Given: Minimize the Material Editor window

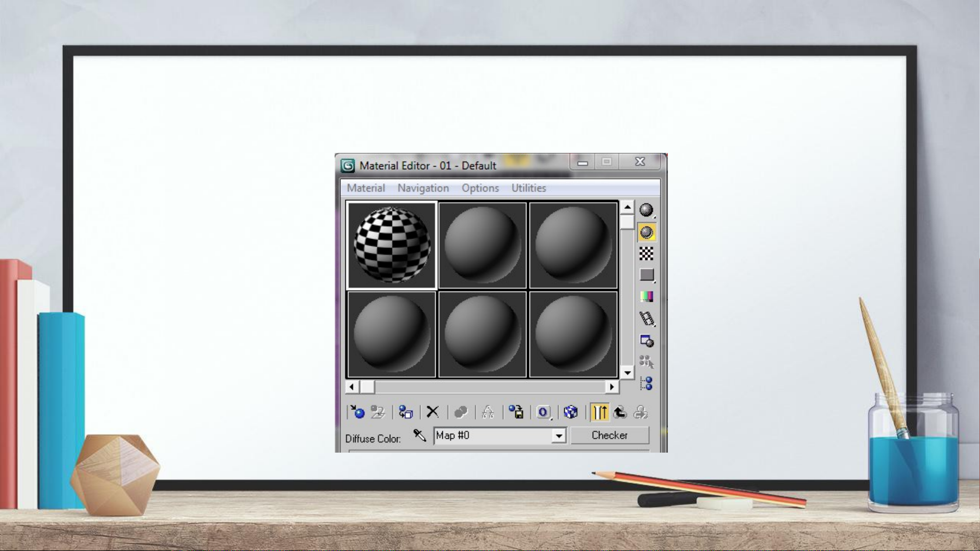Looking at the screenshot, I should tap(583, 163).
